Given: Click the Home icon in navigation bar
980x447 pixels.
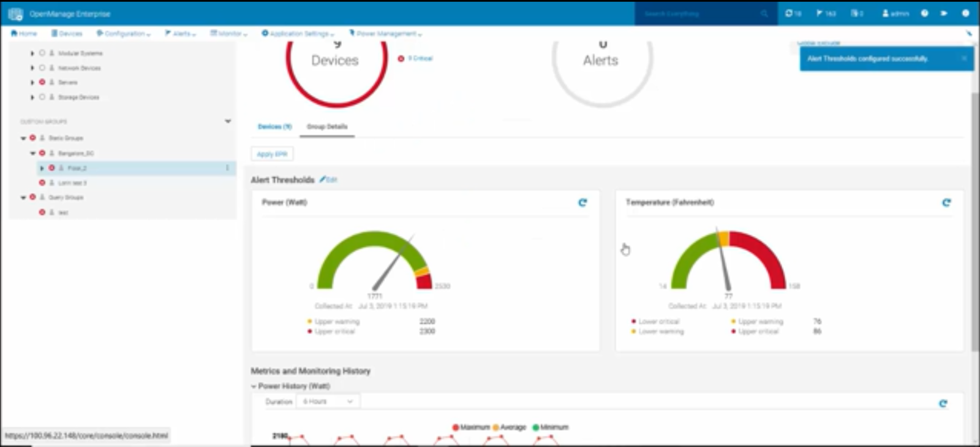Looking at the screenshot, I should coord(24,33).
